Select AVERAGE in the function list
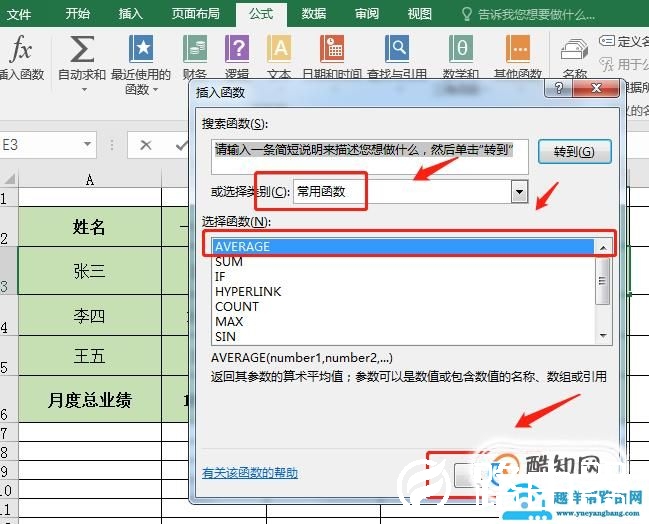The width and height of the screenshot is (649, 524). [404, 246]
